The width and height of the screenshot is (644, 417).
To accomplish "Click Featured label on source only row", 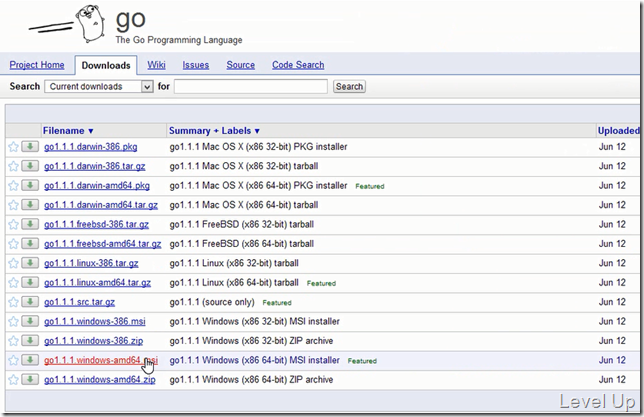I will 277,303.
